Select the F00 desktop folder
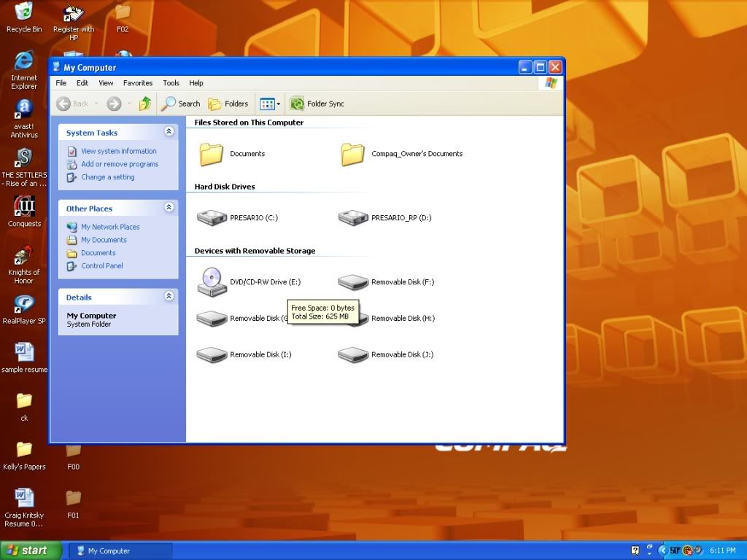This screenshot has width=747, height=560. click(x=73, y=458)
